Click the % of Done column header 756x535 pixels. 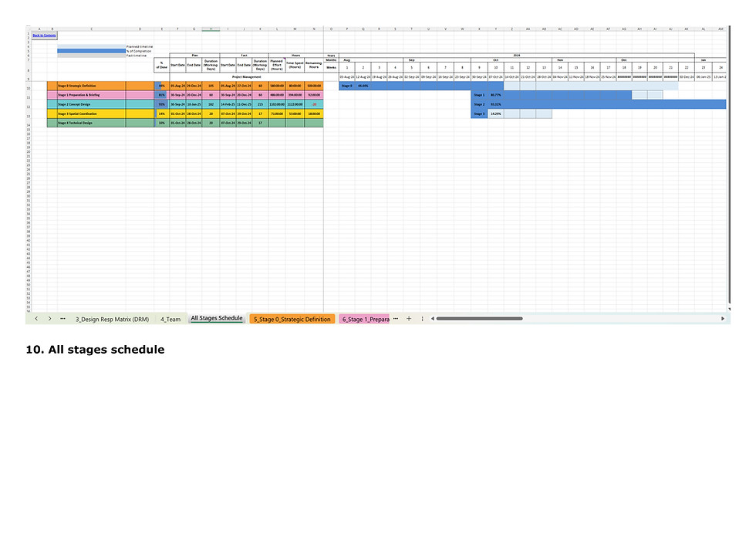tap(161, 65)
